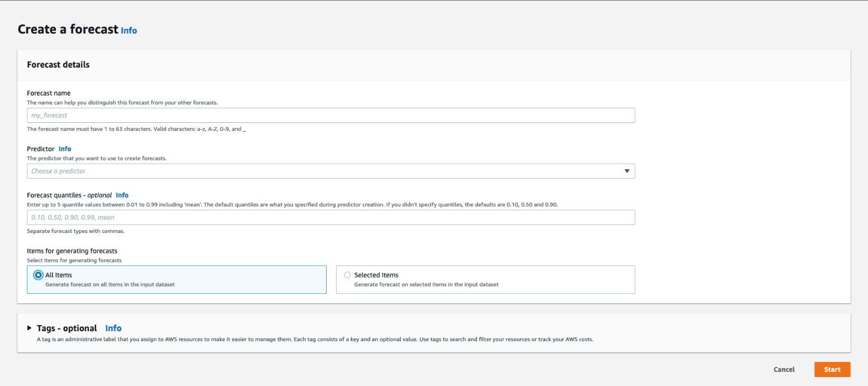
Task: Click the 'Tags - optional' heading text
Action: [x=67, y=328]
